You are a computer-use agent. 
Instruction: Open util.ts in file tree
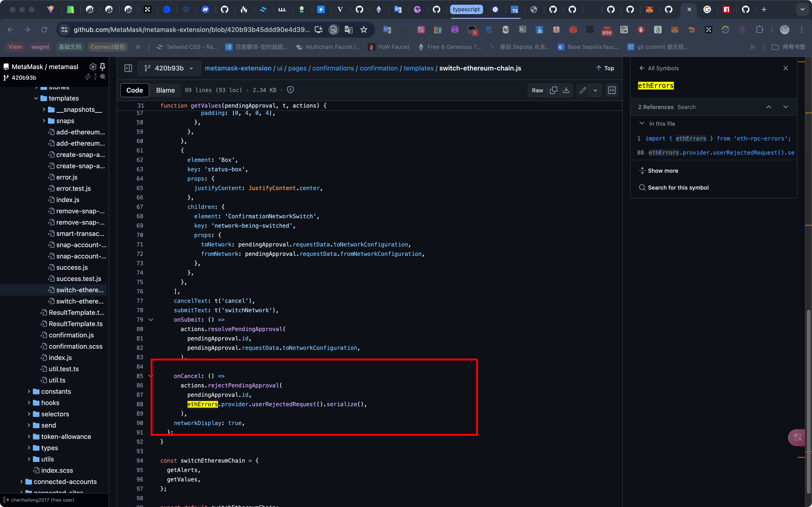click(57, 380)
